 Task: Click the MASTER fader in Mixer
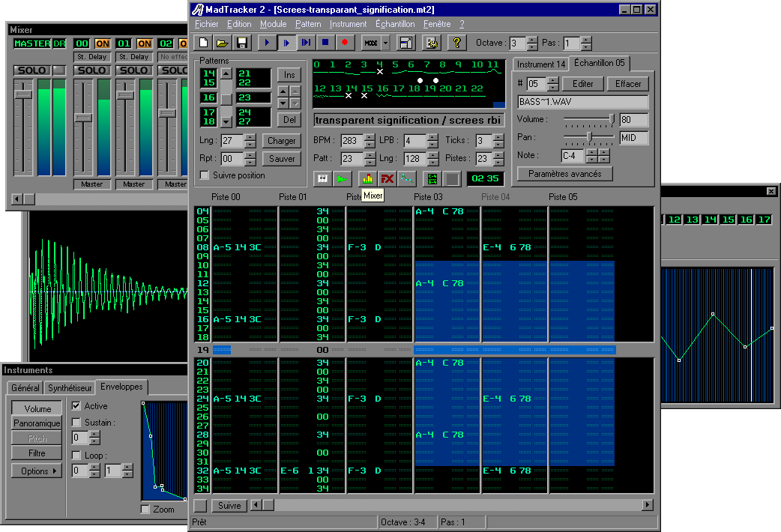click(x=23, y=94)
